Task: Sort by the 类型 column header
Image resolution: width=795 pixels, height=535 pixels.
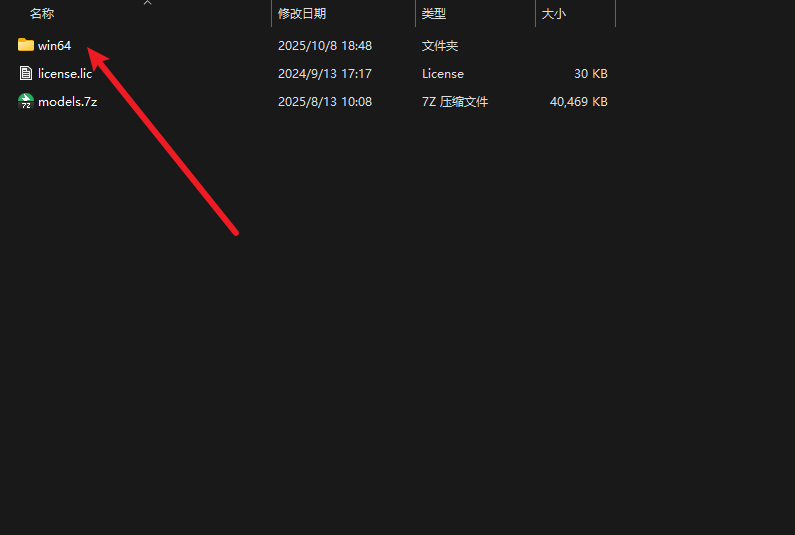Action: pos(433,14)
